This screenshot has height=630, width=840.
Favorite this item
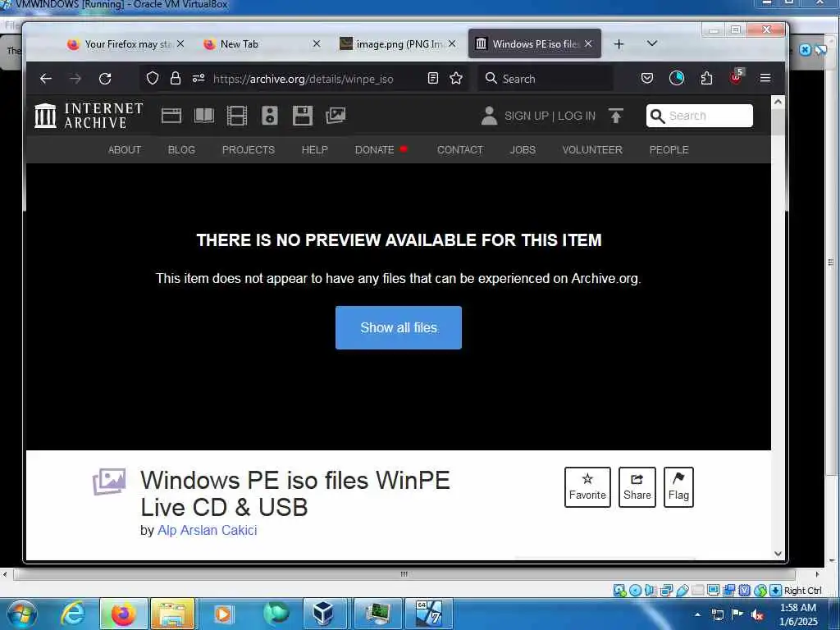click(587, 487)
